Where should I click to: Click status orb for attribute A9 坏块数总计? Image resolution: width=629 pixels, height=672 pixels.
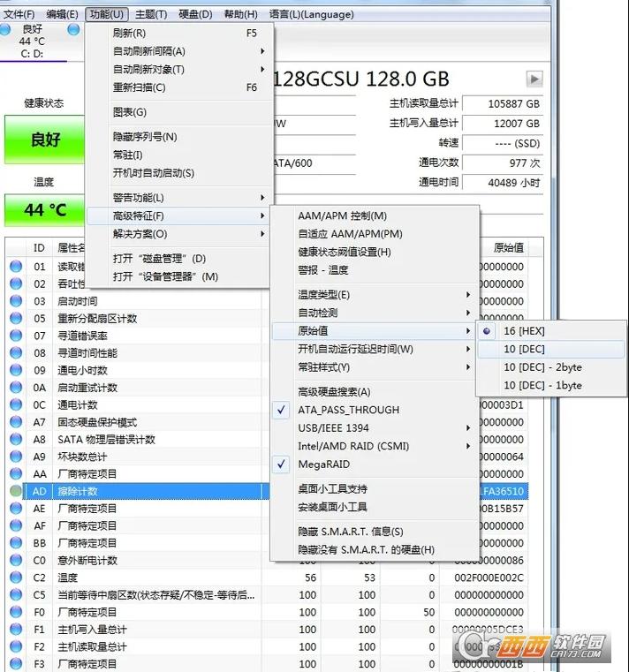(x=16, y=457)
